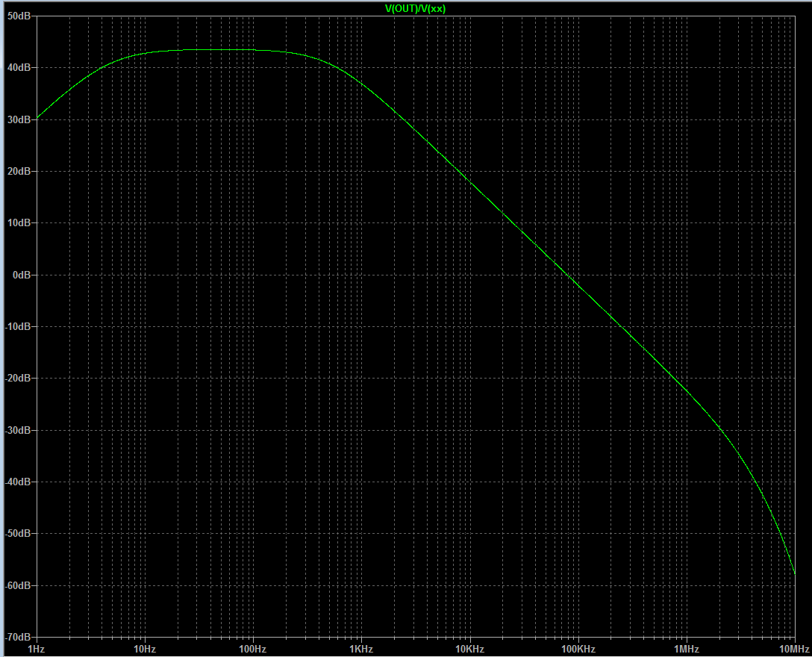
Task: Click the 10MHz frequency axis label
Action: click(x=794, y=650)
